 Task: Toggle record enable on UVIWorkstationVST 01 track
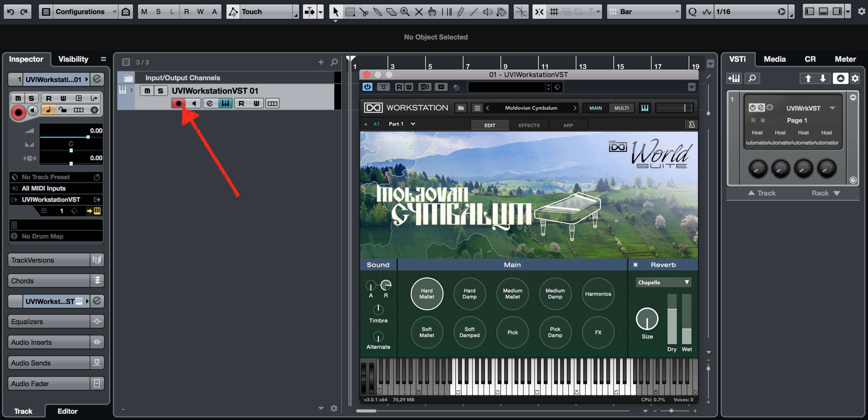pyautogui.click(x=179, y=103)
